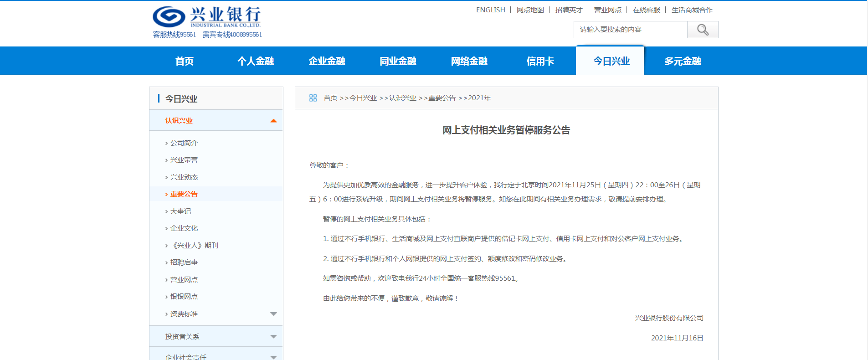
Task: Switch to the 信用卡 navigation tab
Action: [540, 61]
